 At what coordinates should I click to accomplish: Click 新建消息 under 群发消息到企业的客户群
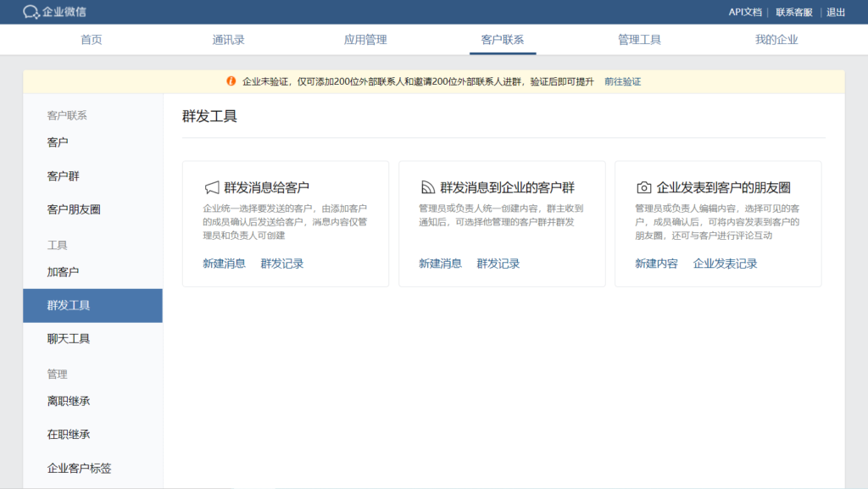coord(440,264)
